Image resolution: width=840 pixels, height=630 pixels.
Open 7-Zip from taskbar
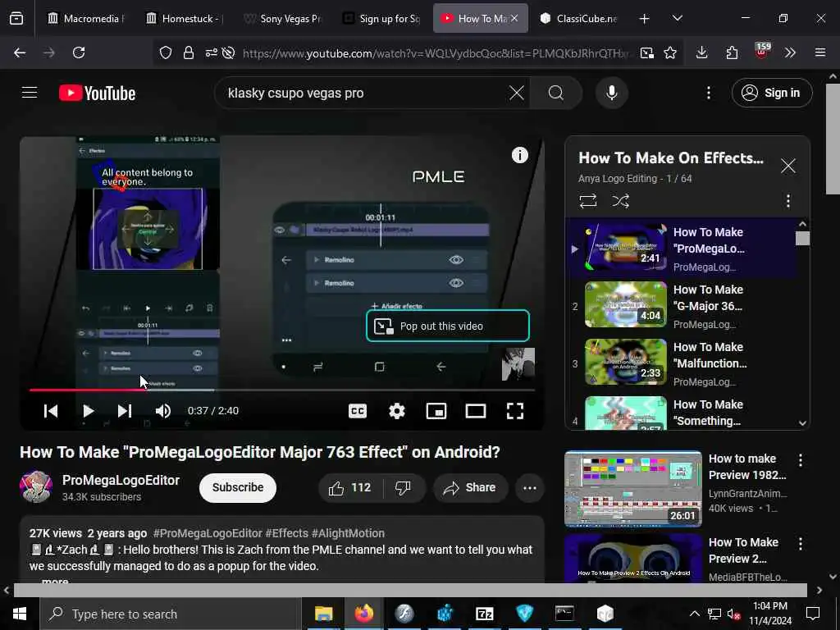point(484,614)
